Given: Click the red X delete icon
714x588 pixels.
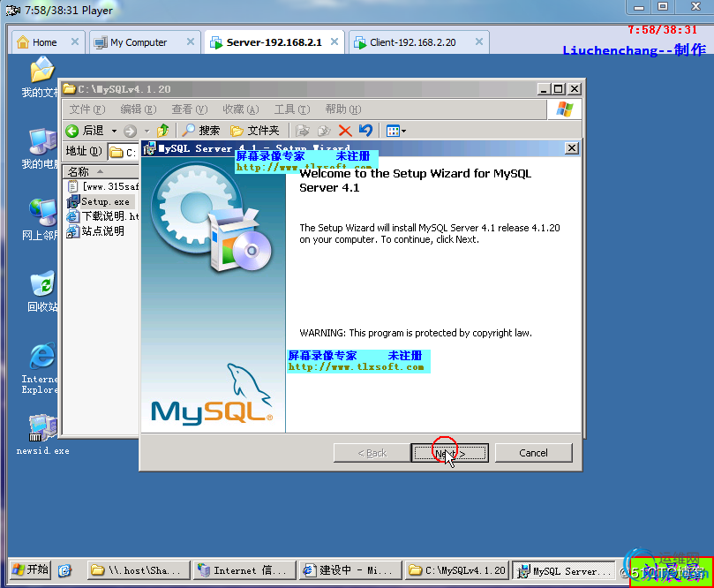Looking at the screenshot, I should coord(345,132).
